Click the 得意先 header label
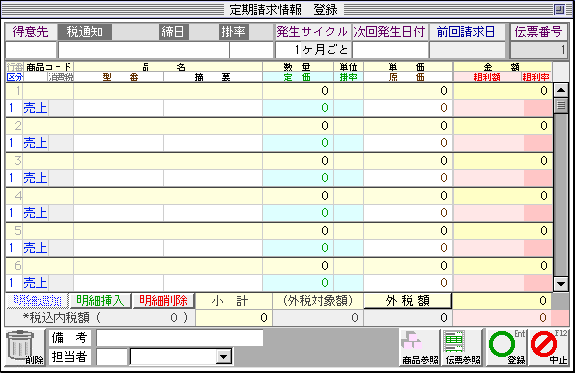 coord(31,32)
